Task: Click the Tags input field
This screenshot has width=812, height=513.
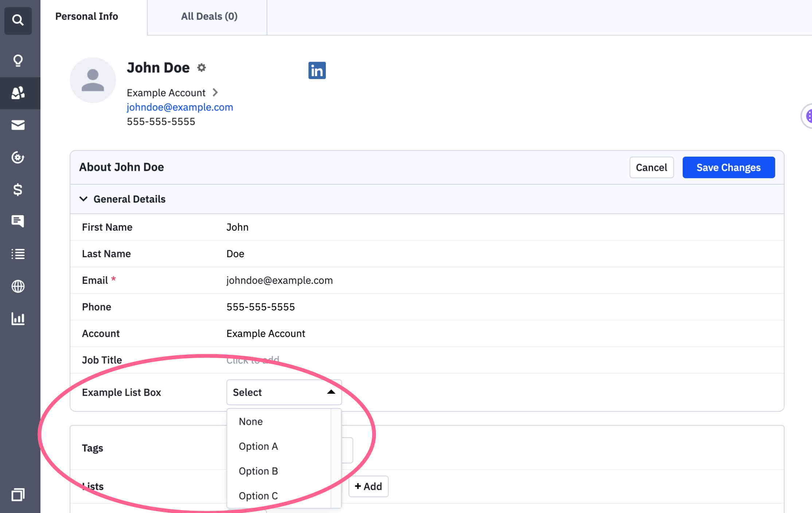Action: (x=348, y=450)
